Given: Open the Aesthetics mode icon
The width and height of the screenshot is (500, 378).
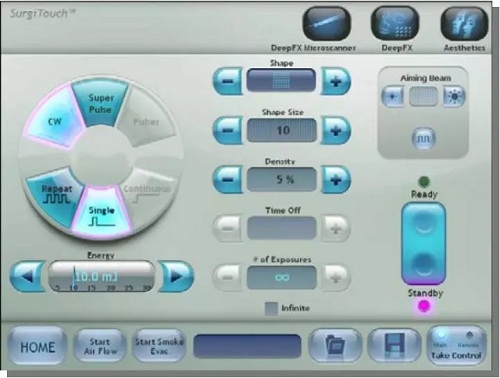Looking at the screenshot, I should (x=464, y=24).
